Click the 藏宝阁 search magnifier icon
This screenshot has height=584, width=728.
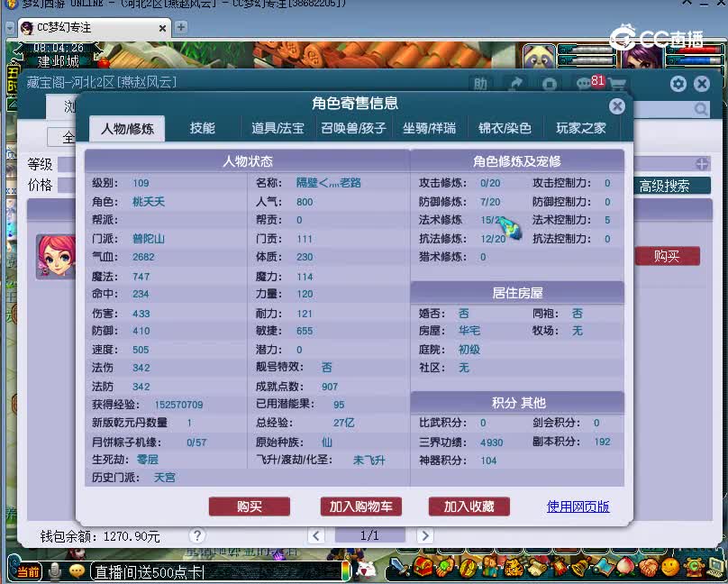[701, 109]
